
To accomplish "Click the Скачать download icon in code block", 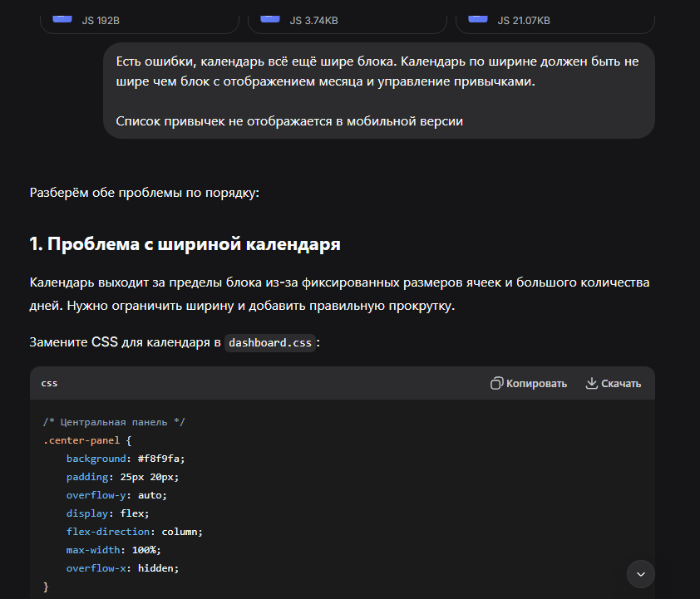I will point(592,383).
